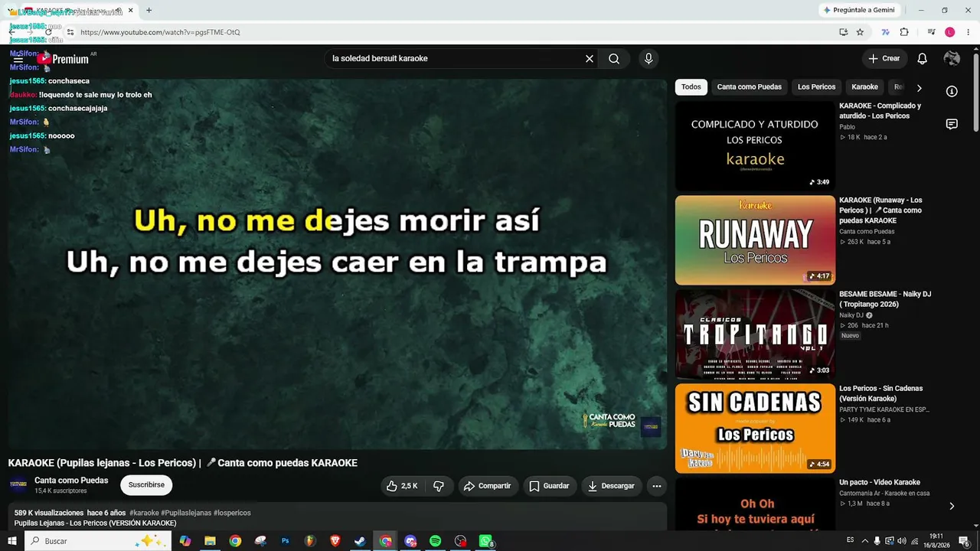Bookmark this page with the star icon
This screenshot has height=551, width=980.
tap(860, 32)
